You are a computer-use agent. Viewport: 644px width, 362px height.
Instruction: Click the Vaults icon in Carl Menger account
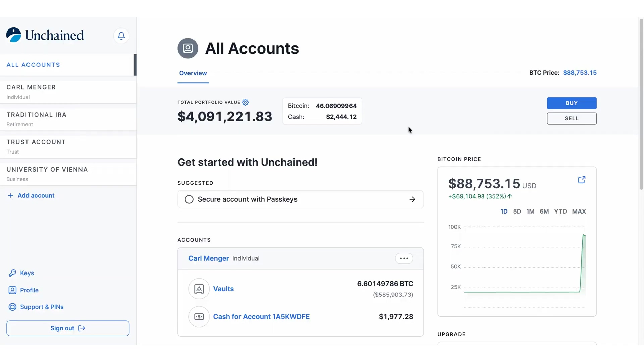[199, 289]
